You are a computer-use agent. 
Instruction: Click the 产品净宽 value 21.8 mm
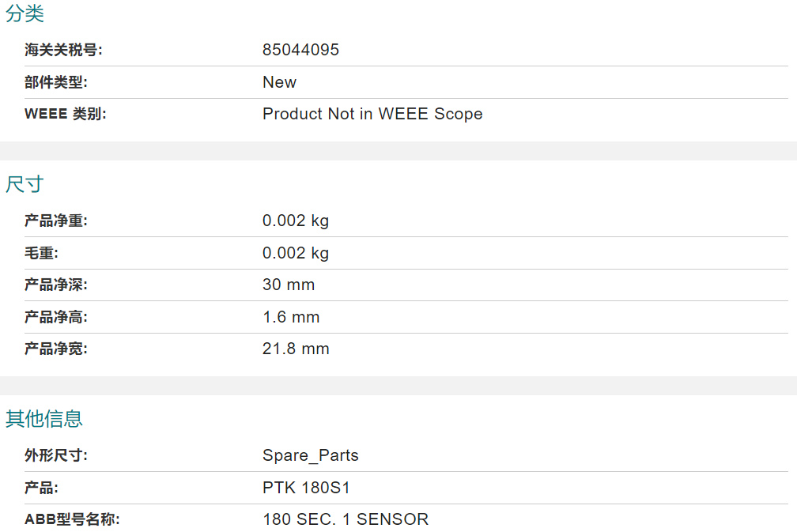(x=296, y=349)
